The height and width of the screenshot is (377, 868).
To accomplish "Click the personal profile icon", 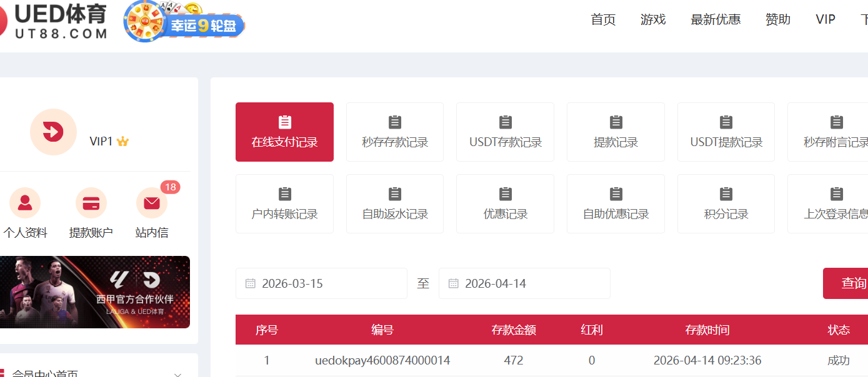I will tap(25, 203).
